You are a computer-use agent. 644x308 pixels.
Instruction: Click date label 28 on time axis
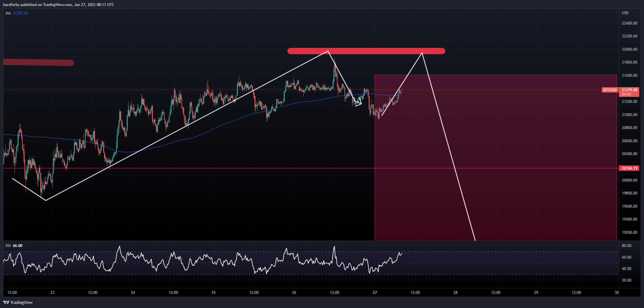coord(456,293)
